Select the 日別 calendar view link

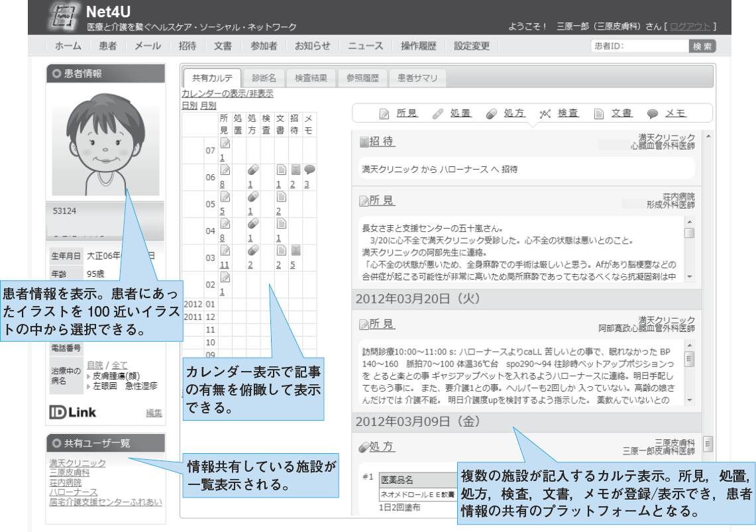tap(189, 105)
